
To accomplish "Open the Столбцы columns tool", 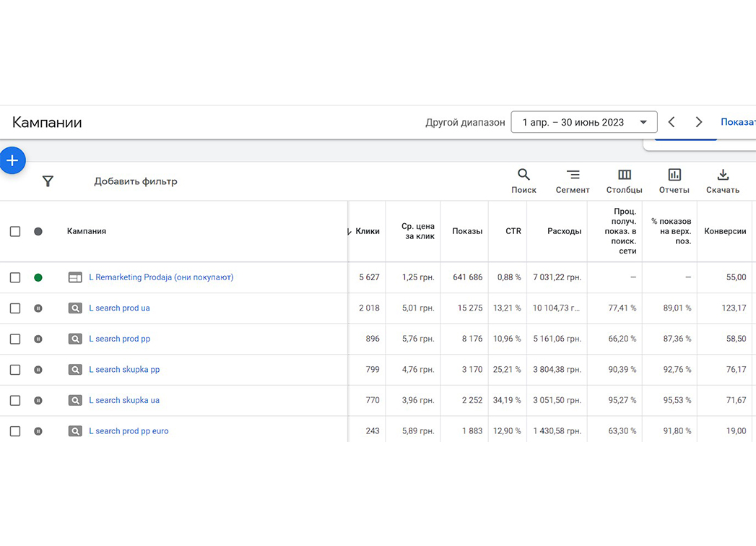I will [625, 181].
